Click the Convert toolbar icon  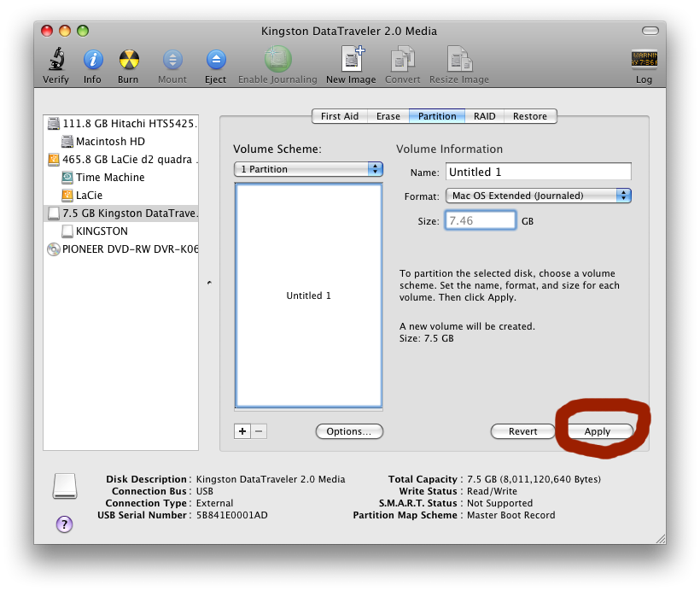[403, 59]
